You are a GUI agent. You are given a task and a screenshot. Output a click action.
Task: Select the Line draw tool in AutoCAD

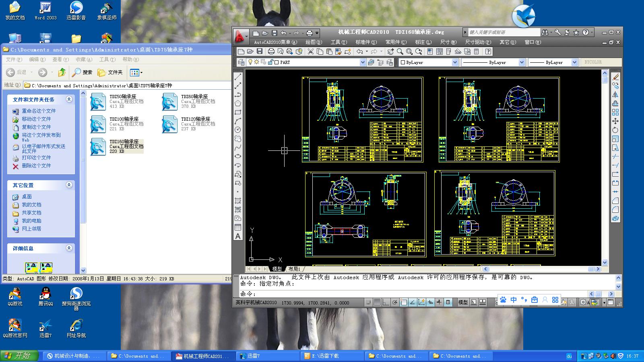[238, 77]
